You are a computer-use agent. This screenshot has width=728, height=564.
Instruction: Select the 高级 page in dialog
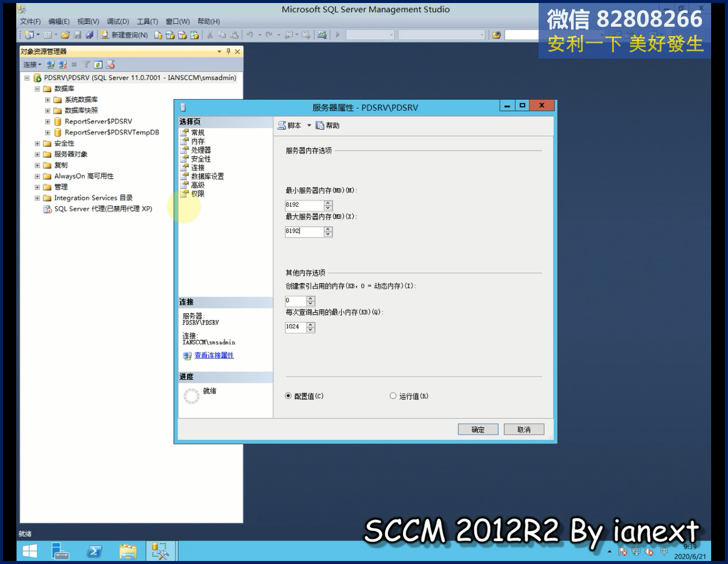[198, 185]
